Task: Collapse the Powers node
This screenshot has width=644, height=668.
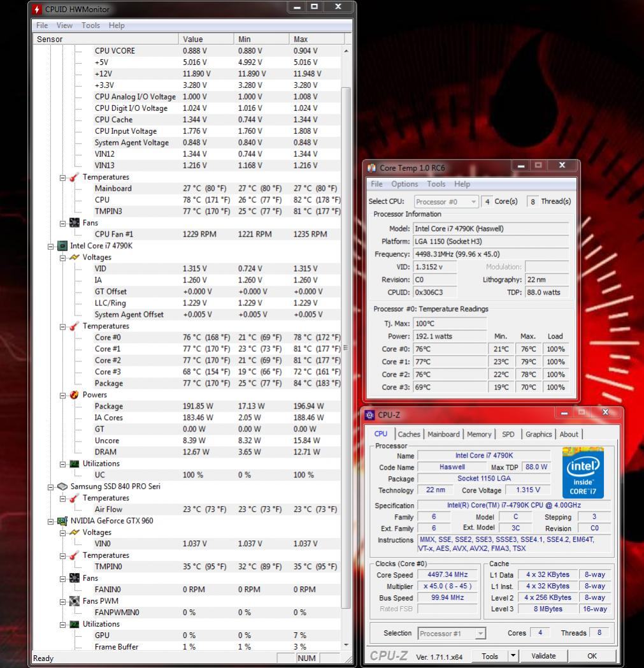Action: coord(62,395)
